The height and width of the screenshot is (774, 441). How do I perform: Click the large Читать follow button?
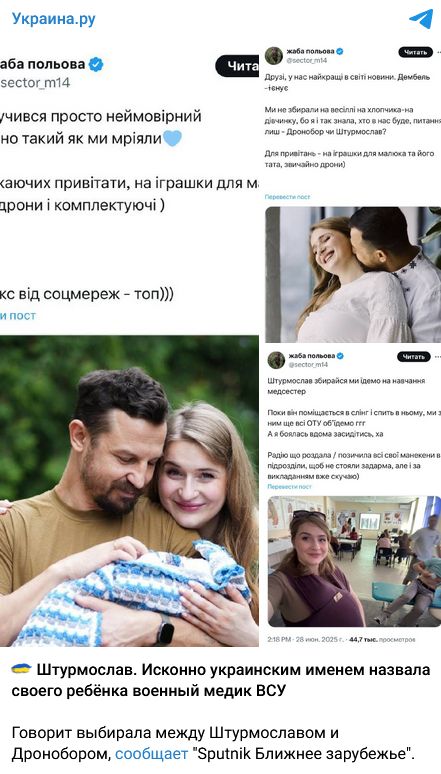238,66
